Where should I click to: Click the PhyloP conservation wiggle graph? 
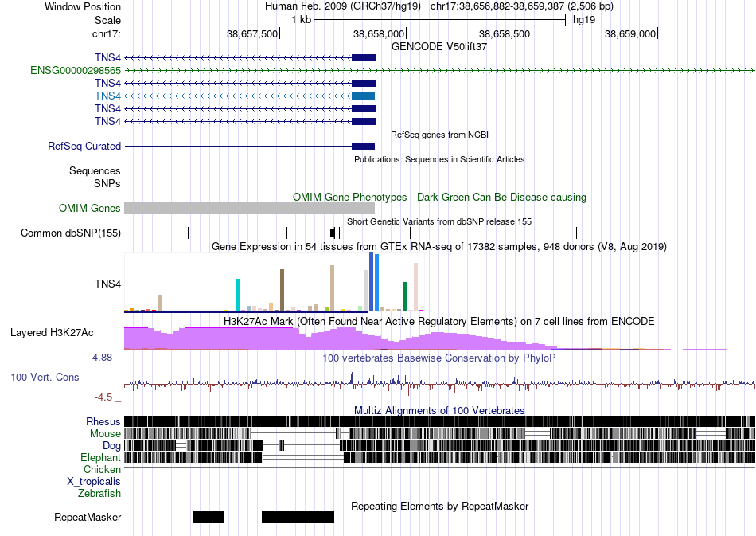439,382
